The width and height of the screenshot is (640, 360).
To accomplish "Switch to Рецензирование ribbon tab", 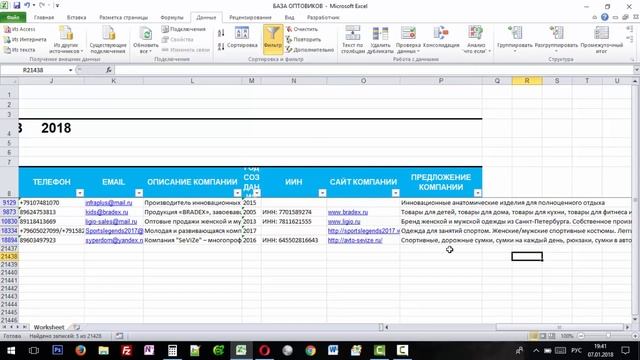I will [x=250, y=18].
